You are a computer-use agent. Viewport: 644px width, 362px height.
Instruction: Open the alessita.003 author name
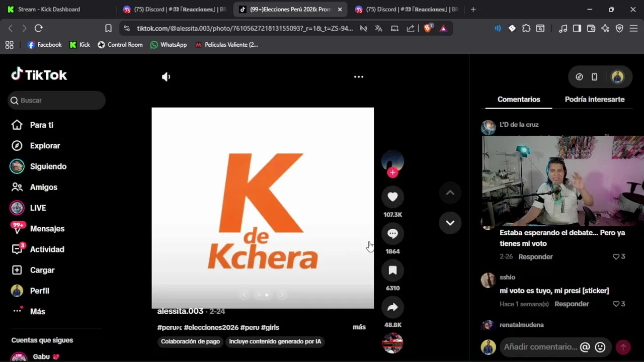180,311
